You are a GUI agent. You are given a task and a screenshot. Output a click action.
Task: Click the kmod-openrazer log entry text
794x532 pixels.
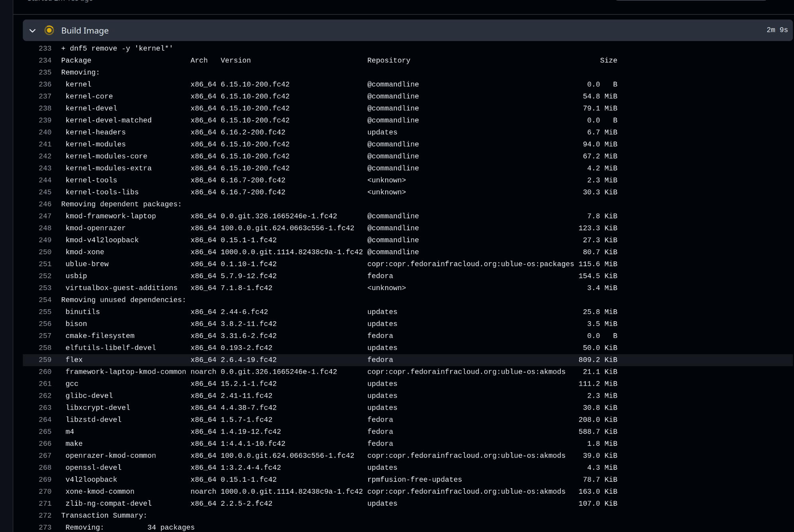(x=95, y=228)
